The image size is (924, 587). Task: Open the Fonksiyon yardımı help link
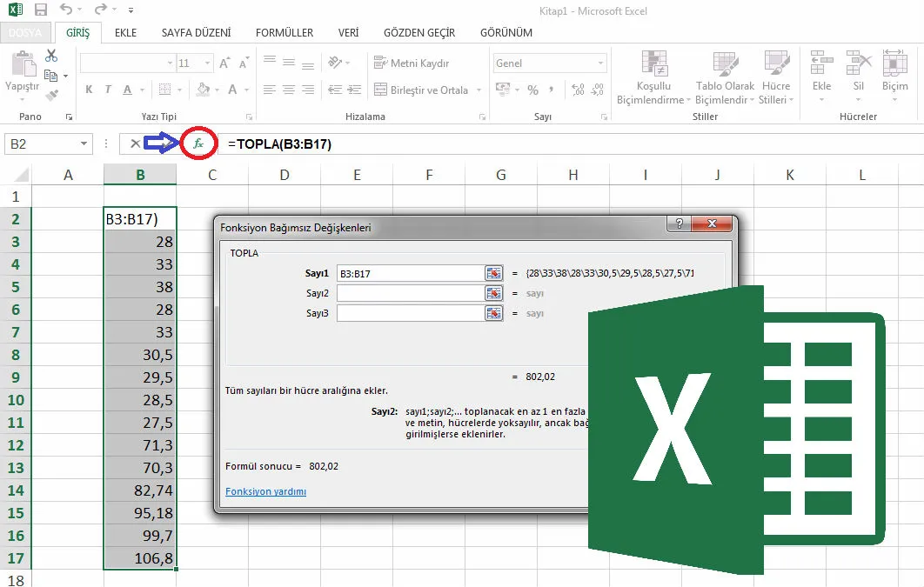[x=265, y=491]
